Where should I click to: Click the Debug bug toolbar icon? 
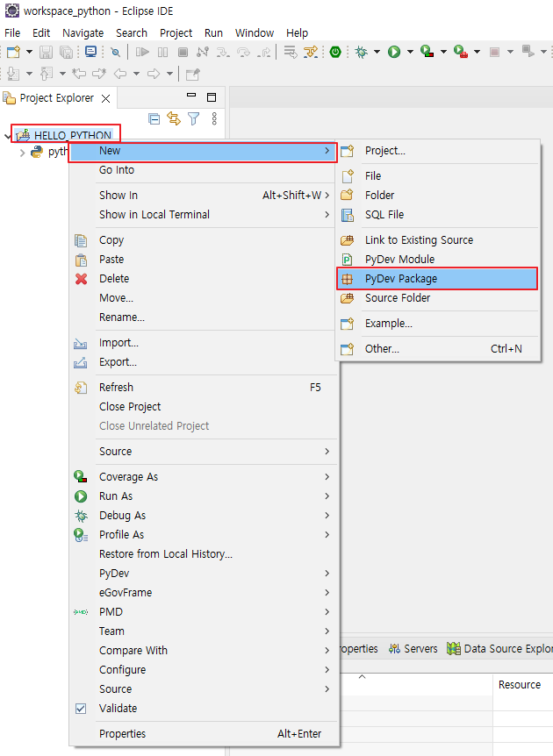click(x=361, y=52)
